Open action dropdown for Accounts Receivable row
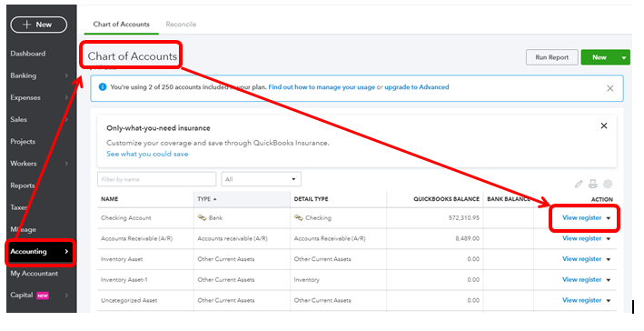644x331 pixels. tap(609, 239)
